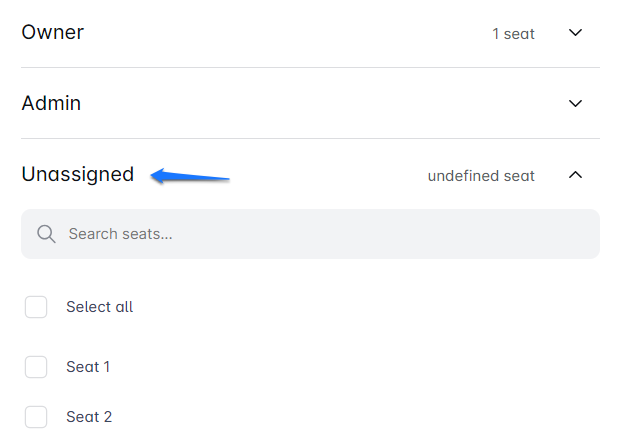The height and width of the screenshot is (435, 634).
Task: Expand the Owner section chevron
Action: click(x=575, y=33)
